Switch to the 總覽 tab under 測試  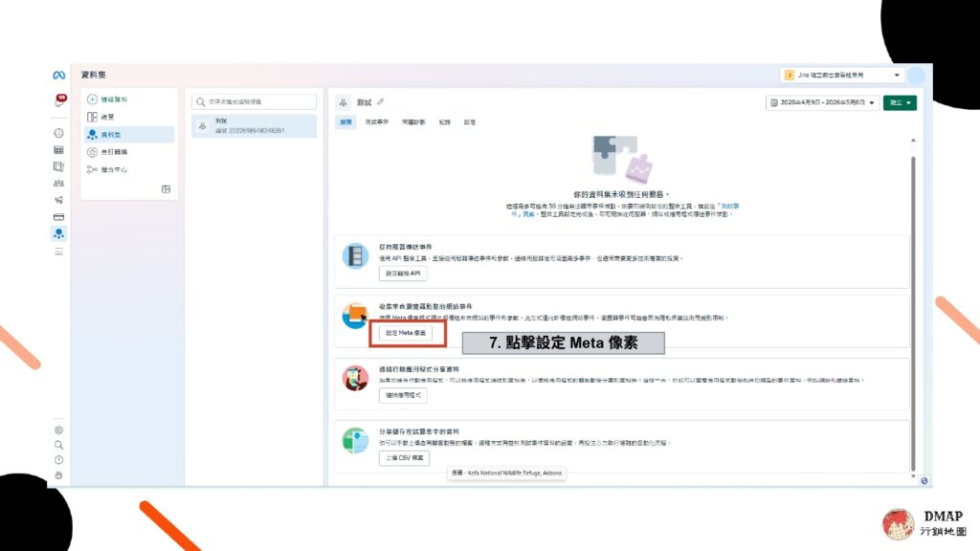[x=345, y=122]
